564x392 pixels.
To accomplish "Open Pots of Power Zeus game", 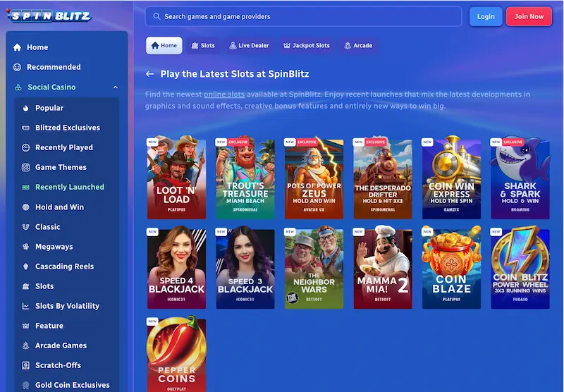I will point(314,178).
